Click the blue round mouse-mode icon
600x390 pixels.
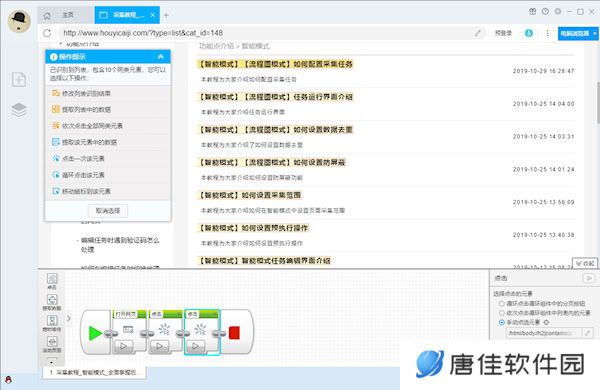[x=529, y=33]
